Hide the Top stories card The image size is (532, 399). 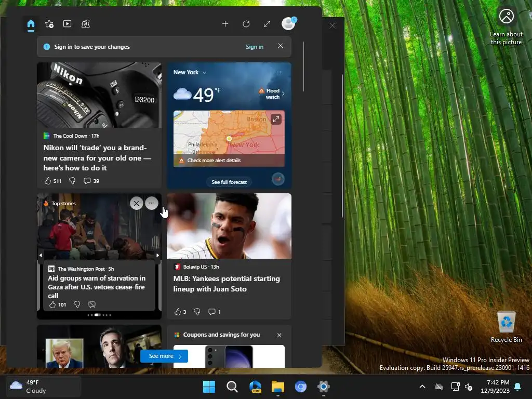137,203
